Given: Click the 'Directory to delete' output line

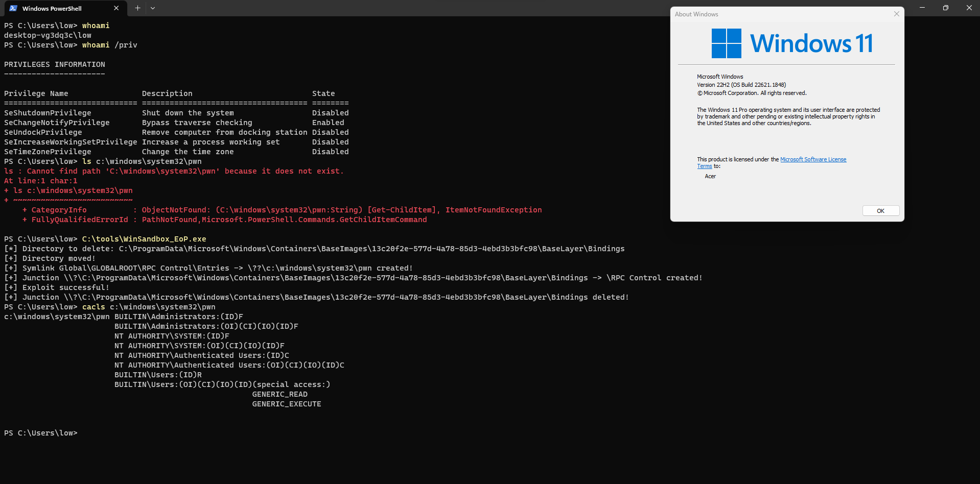Looking at the screenshot, I should [x=314, y=249].
